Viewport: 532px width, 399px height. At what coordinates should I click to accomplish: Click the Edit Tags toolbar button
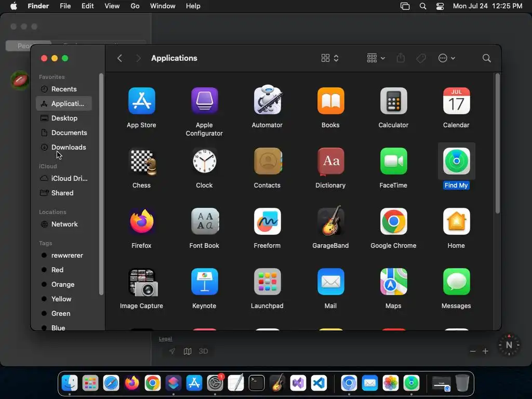(421, 58)
